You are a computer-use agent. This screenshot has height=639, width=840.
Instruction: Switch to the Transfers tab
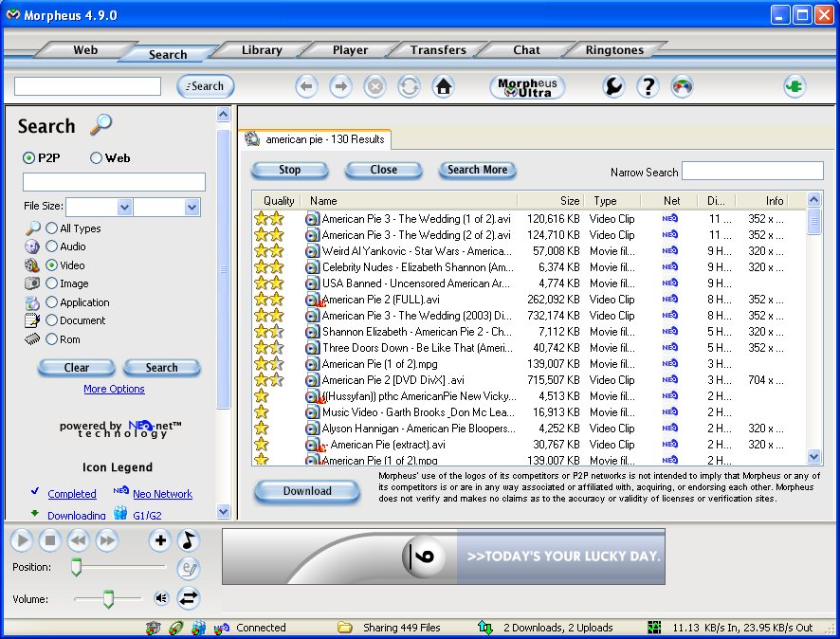(438, 50)
